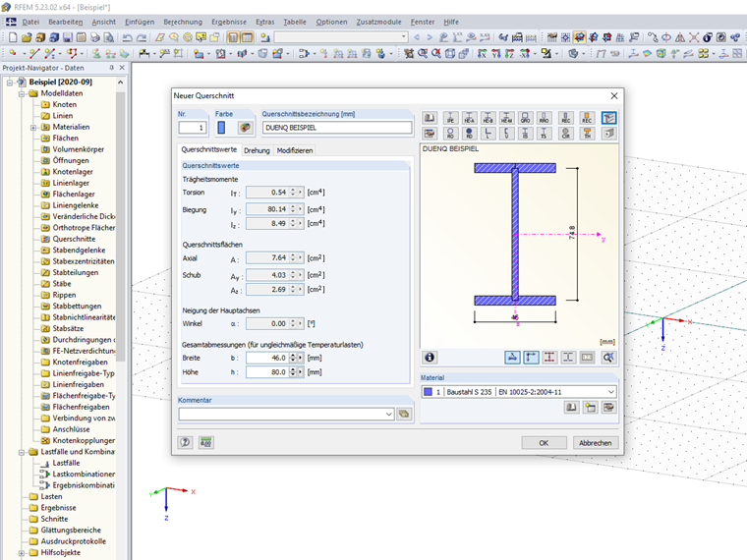The image size is (747, 560).
Task: Select the filled RD round bar icon
Action: 469,134
